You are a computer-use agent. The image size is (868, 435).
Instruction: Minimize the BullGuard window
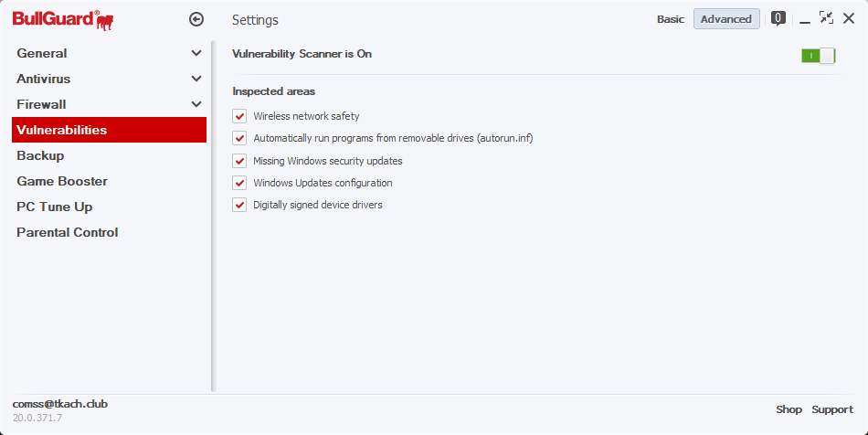[805, 19]
